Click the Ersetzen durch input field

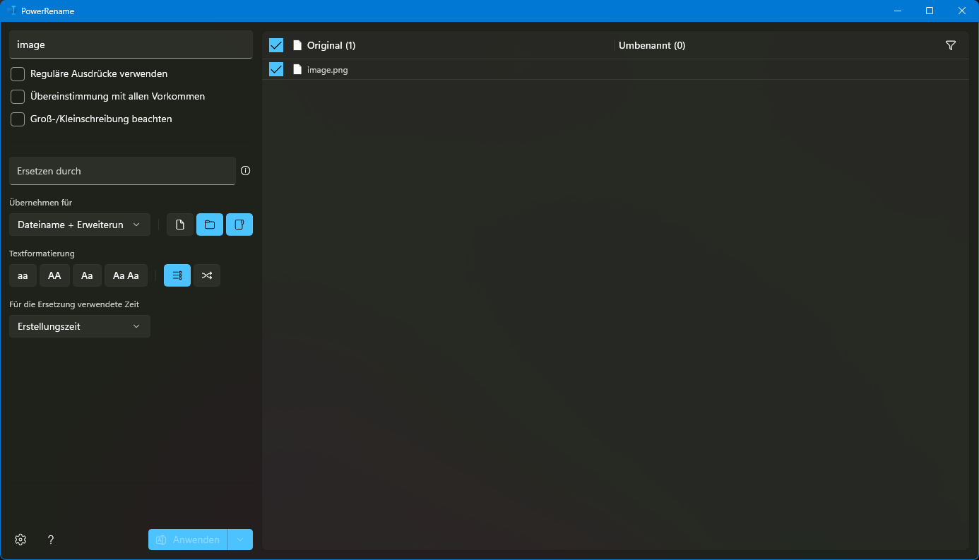pos(121,171)
